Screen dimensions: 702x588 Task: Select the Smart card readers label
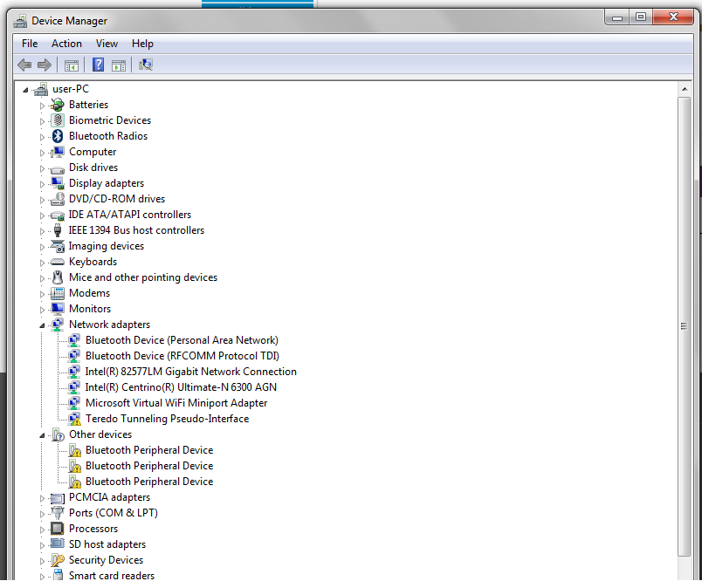[x=112, y=576]
